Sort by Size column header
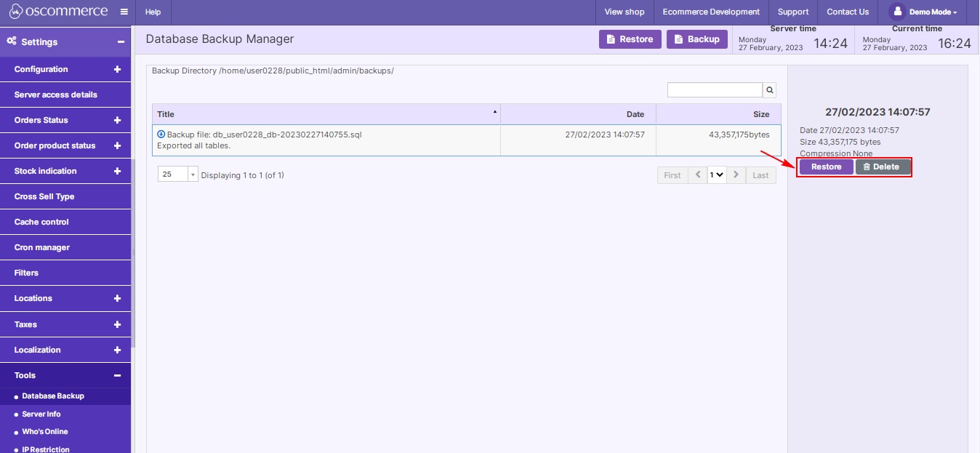This screenshot has height=453, width=980. pos(718,114)
